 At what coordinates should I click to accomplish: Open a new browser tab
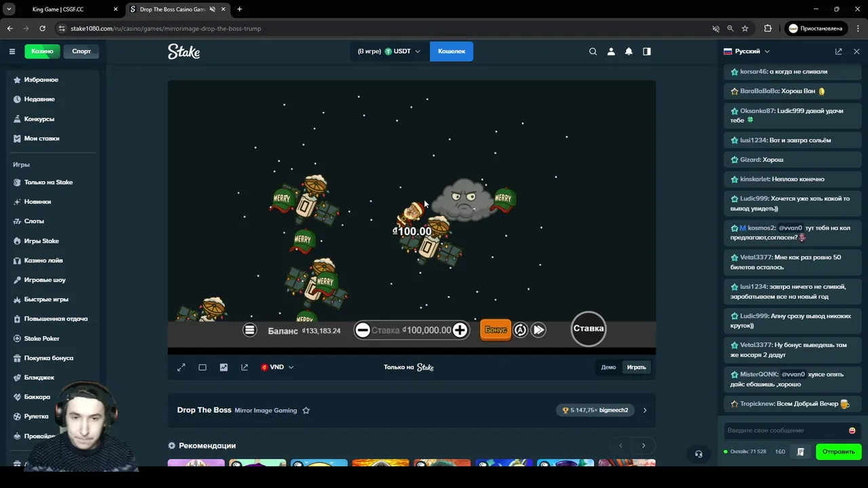tap(239, 9)
